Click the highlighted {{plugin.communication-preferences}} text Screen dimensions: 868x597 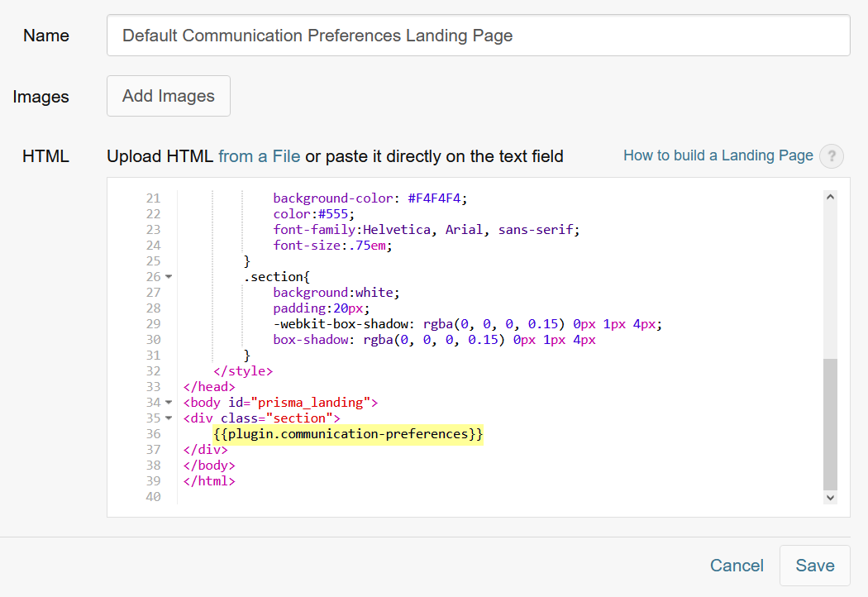pyautogui.click(x=348, y=433)
